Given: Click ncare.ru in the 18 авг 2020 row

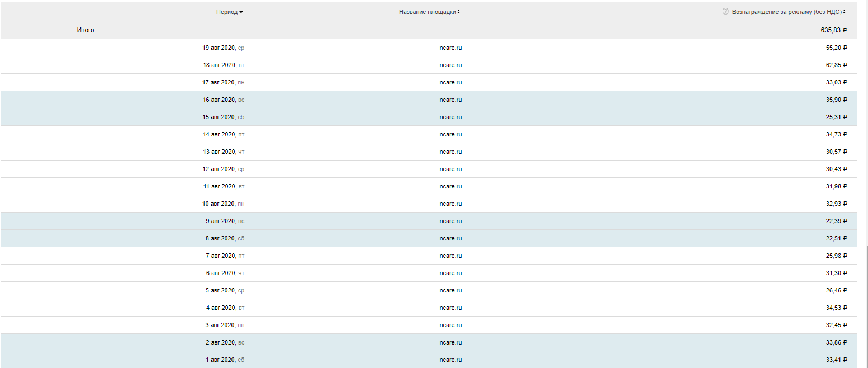Looking at the screenshot, I should 450,65.
